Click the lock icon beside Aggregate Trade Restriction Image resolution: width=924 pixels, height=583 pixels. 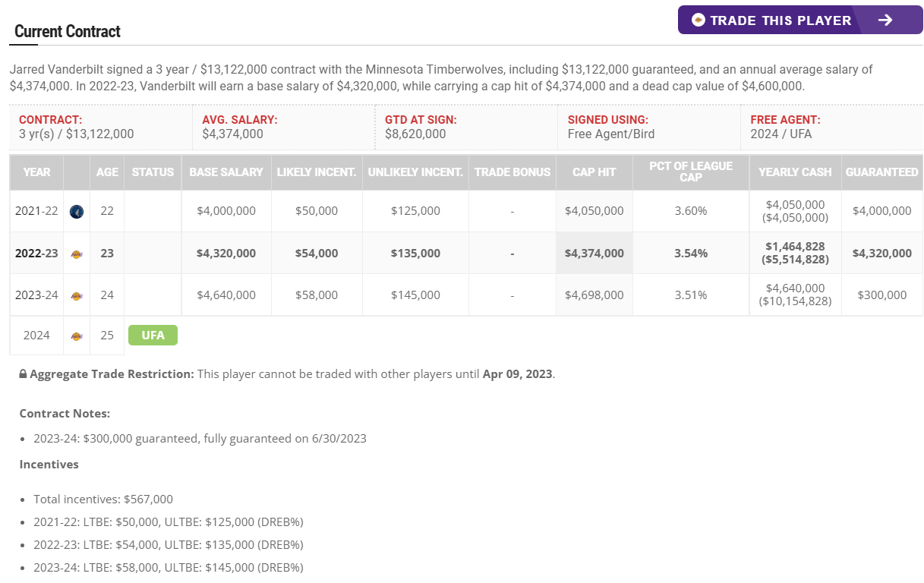24,374
